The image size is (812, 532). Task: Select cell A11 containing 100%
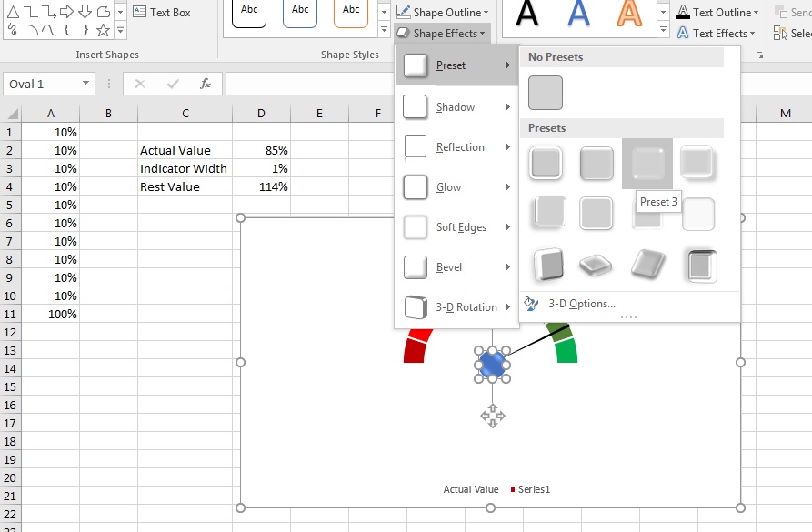51,314
